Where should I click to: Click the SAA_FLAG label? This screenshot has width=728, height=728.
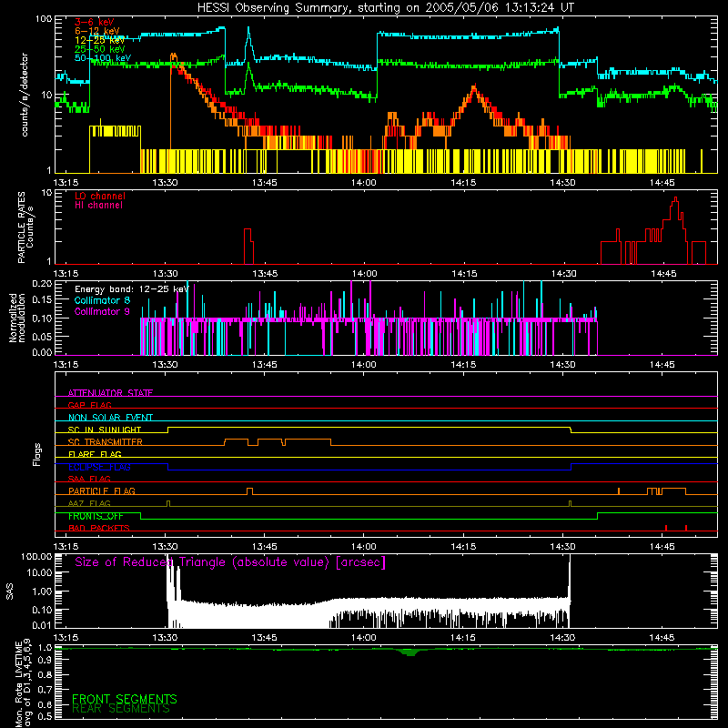[x=89, y=479]
